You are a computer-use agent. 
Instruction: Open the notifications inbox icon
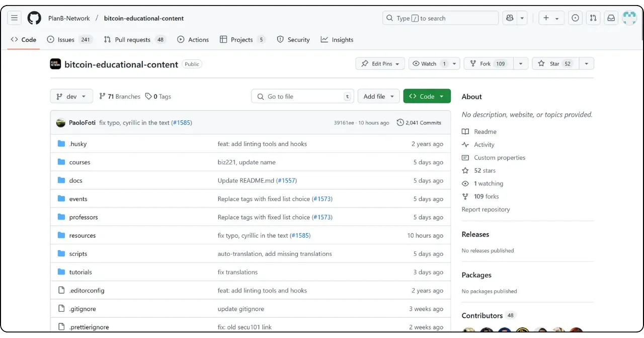pos(611,18)
